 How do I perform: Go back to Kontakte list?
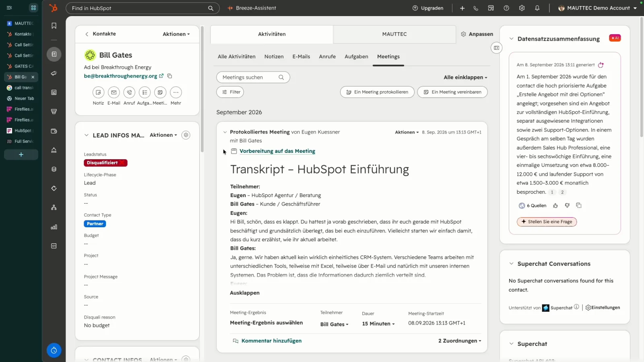pyautogui.click(x=101, y=34)
